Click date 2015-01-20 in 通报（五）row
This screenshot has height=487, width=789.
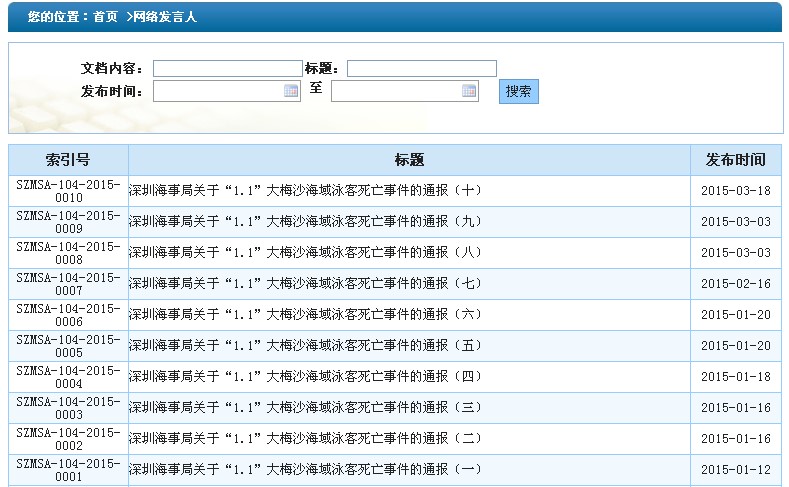pyautogui.click(x=736, y=346)
